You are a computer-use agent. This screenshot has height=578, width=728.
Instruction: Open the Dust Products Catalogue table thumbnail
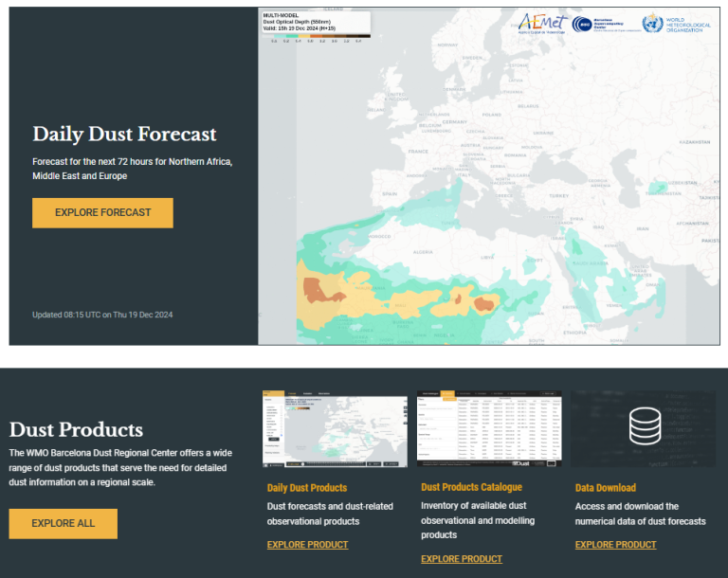489,428
